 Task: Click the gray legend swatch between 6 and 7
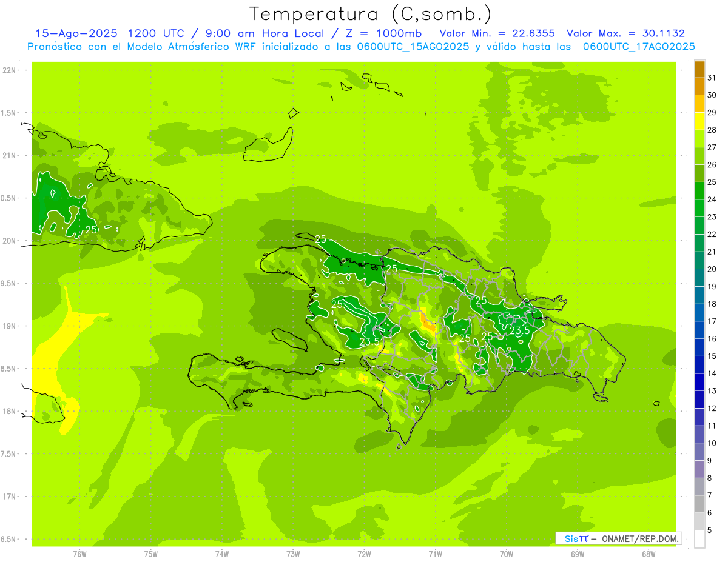coord(699,504)
